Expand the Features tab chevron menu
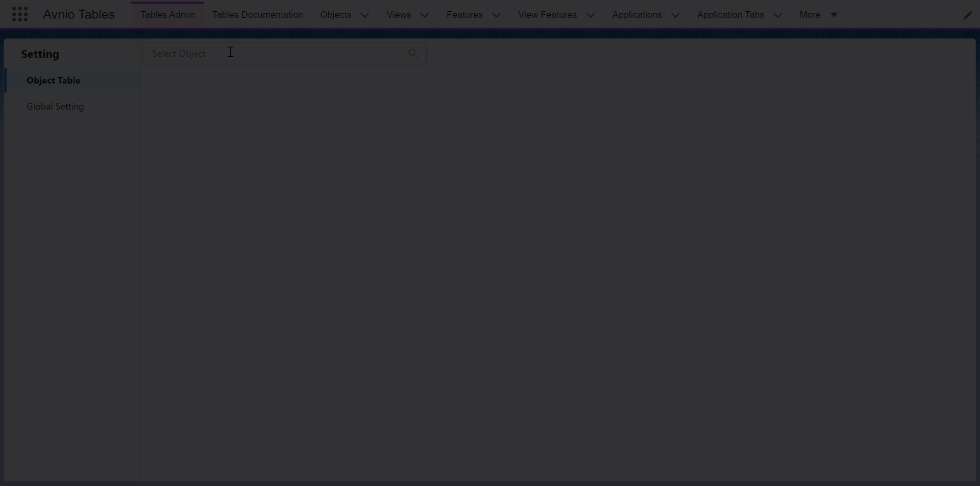 (496, 15)
